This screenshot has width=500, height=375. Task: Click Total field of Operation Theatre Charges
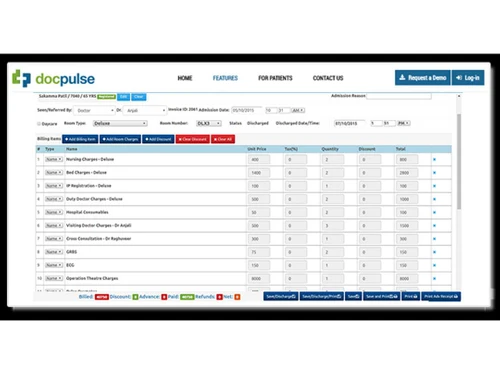coord(407,278)
